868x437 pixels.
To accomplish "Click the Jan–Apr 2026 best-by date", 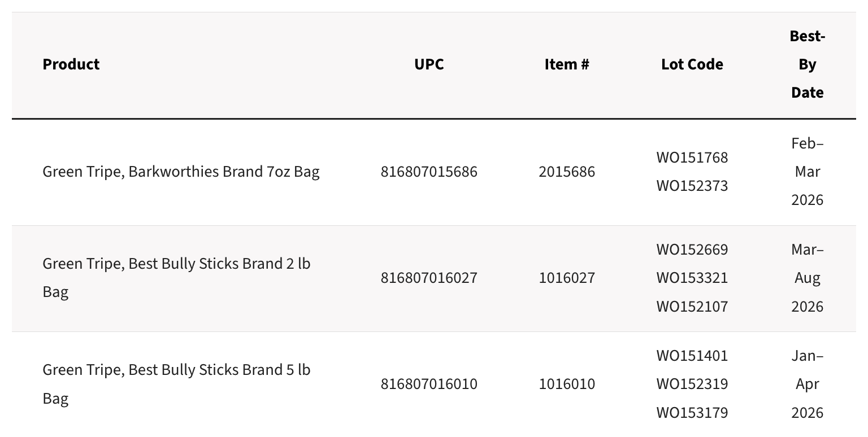I will 808,384.
